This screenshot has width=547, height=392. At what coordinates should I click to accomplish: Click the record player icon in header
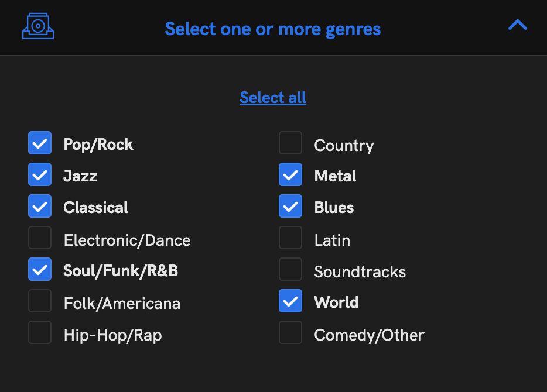[38, 26]
